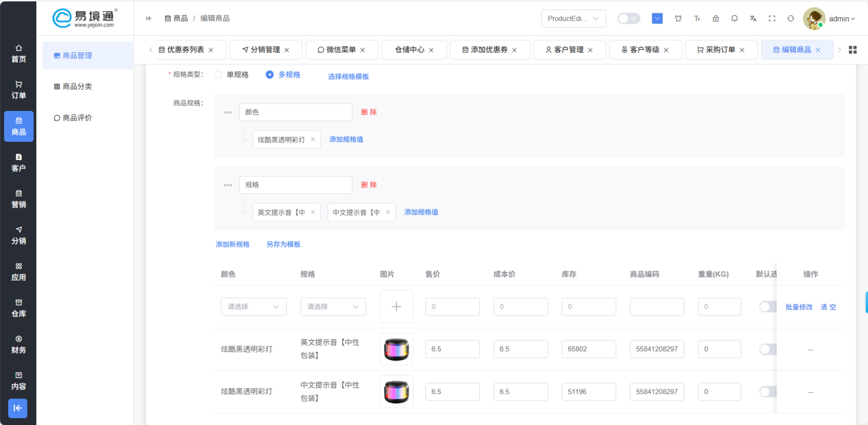
Task: Click the blue primary color swatch
Action: 657,18
